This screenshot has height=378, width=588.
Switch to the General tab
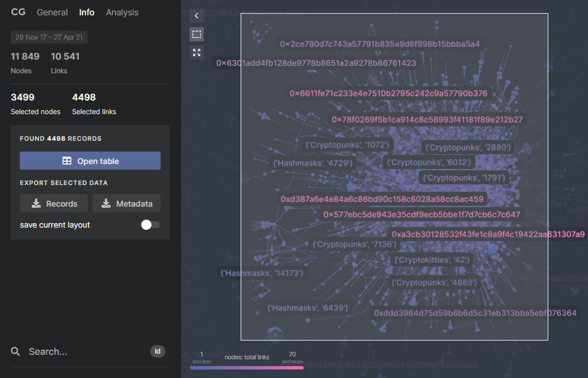tap(52, 12)
